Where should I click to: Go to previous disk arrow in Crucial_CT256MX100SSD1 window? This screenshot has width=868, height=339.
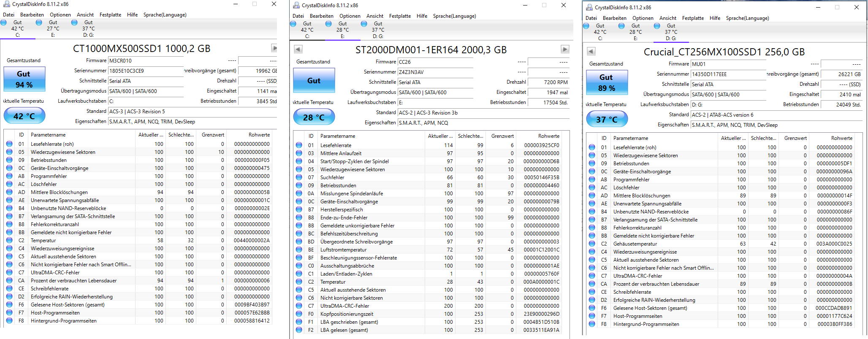click(591, 51)
